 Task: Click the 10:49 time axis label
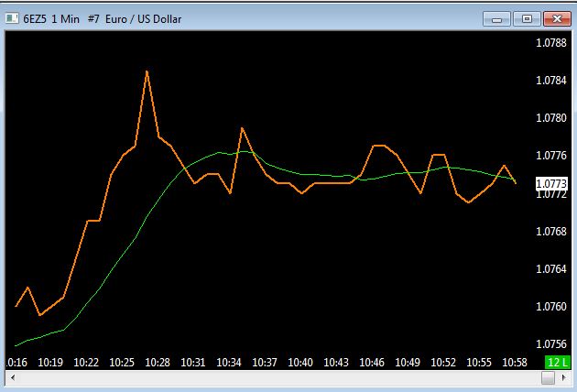click(408, 363)
